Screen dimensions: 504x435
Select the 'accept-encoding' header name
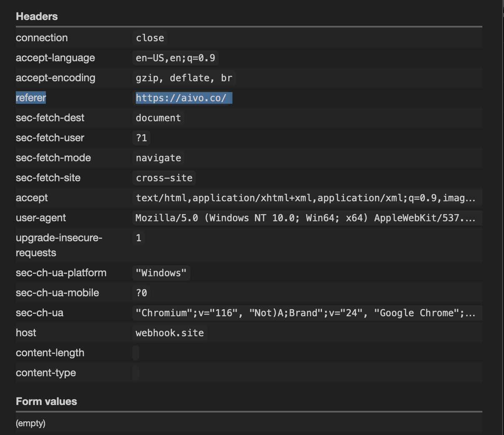[x=55, y=78]
